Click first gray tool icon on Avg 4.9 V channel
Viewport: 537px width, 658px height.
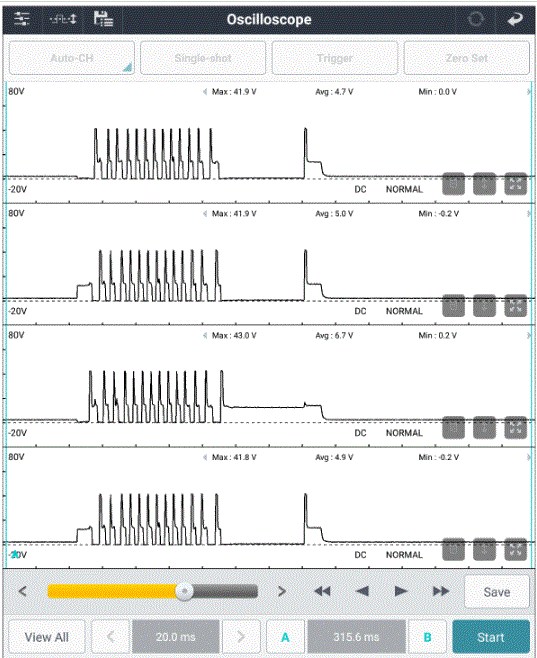click(x=454, y=549)
